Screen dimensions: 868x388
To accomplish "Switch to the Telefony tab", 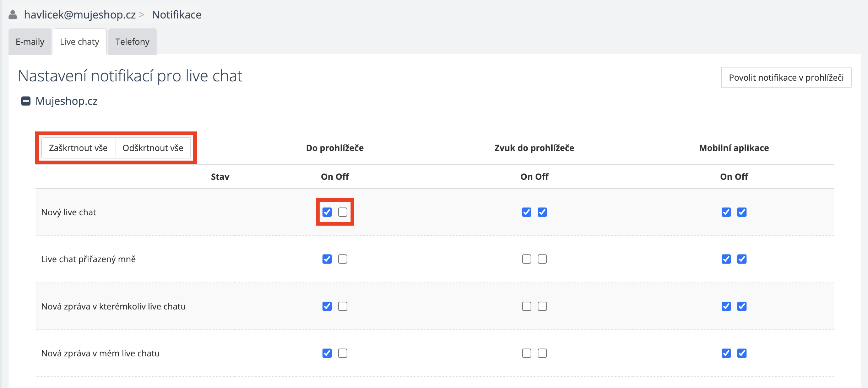I will click(132, 42).
